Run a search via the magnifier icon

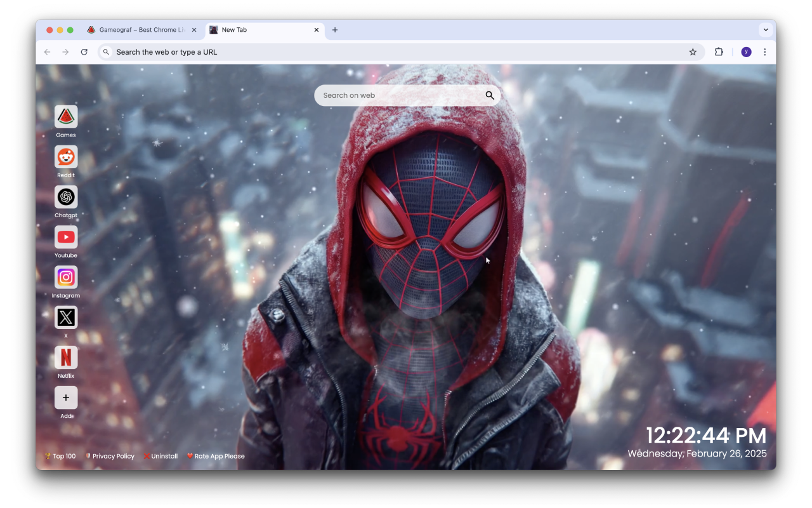pos(489,95)
